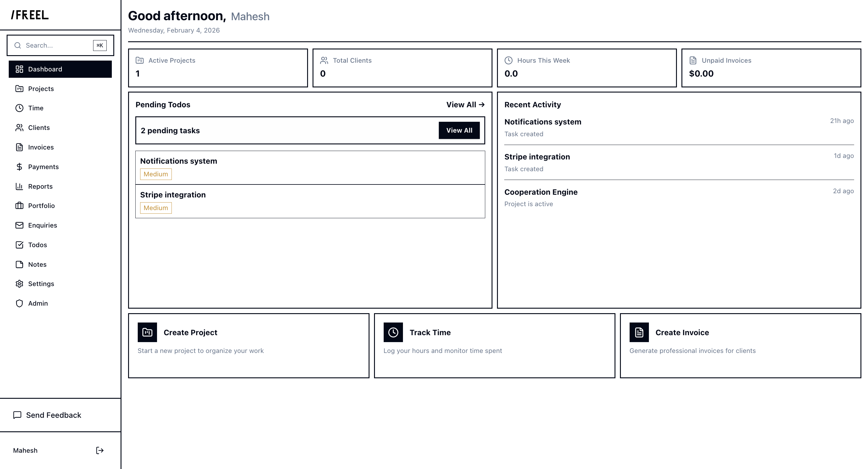Click the Create Invoice document icon
Screen dimensions: 868x469
[x=639, y=332]
